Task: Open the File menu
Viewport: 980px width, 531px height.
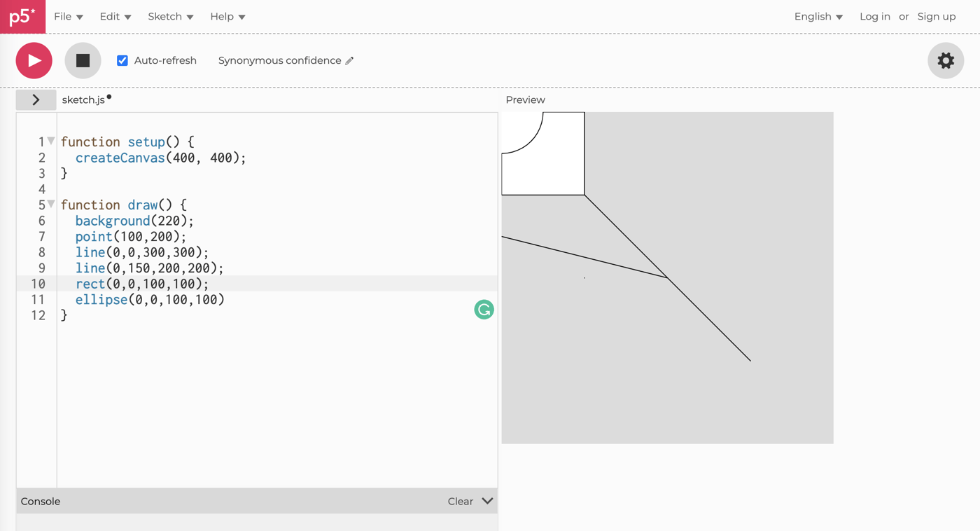Action: (x=68, y=16)
